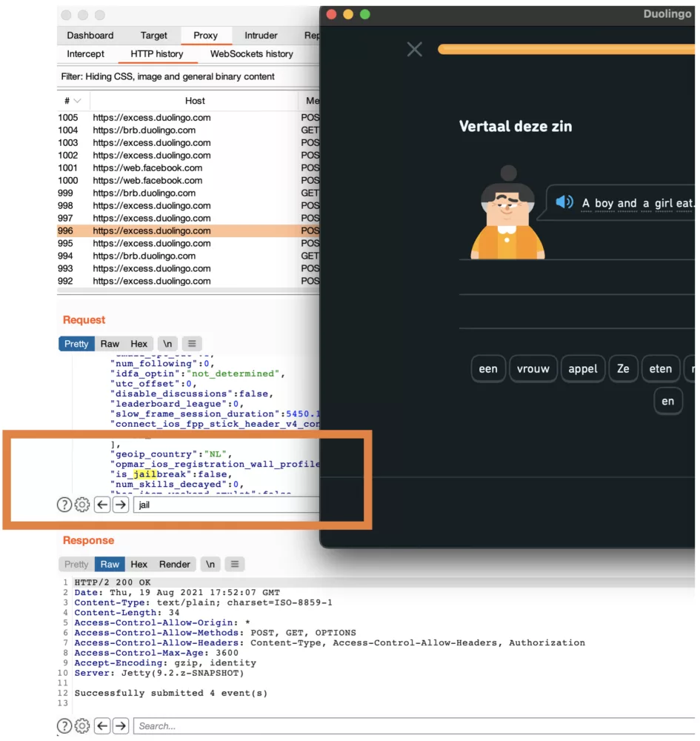Select history row 1001 web.facebook.com

coord(188,167)
